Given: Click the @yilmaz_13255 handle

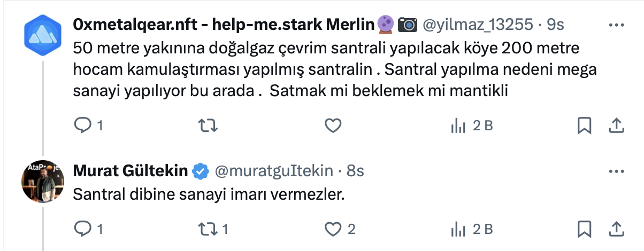Looking at the screenshot, I should point(478,25).
